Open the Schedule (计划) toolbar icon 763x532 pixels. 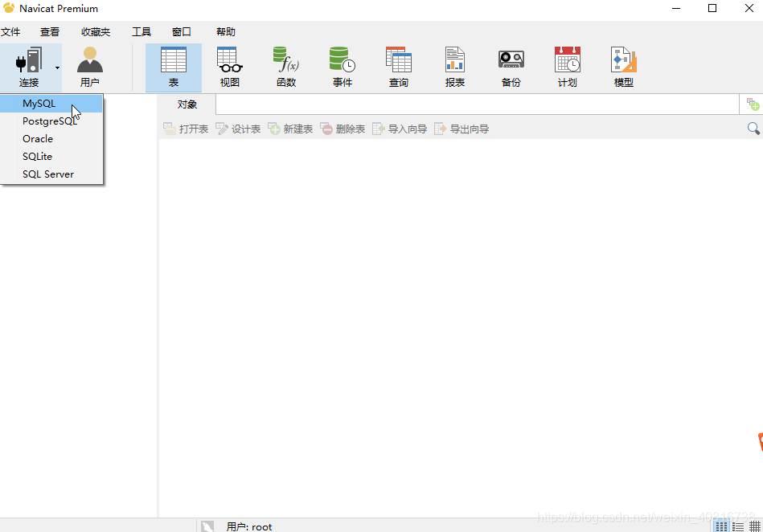click(x=568, y=68)
